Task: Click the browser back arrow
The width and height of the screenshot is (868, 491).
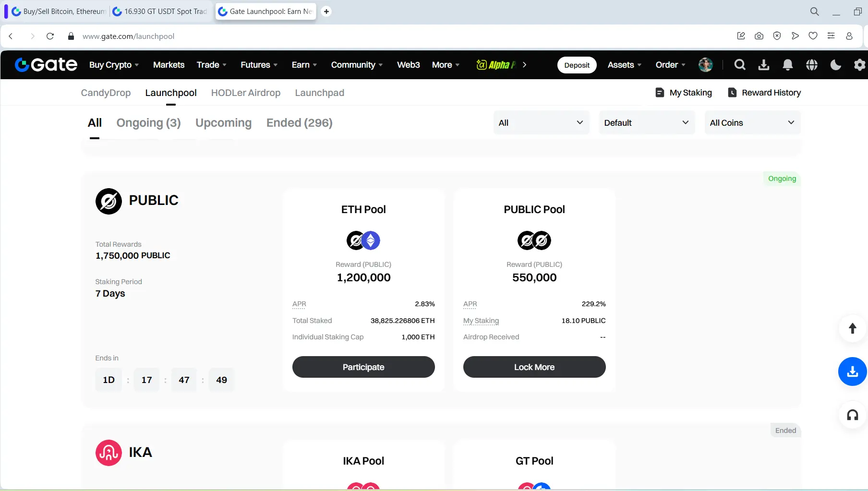Action: click(11, 36)
